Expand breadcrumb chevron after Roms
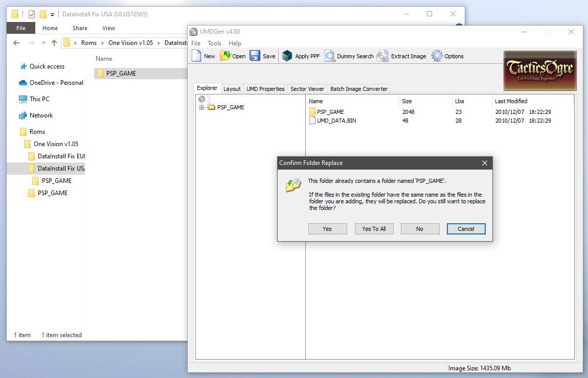Screen dimensions: 588x378 point(103,43)
